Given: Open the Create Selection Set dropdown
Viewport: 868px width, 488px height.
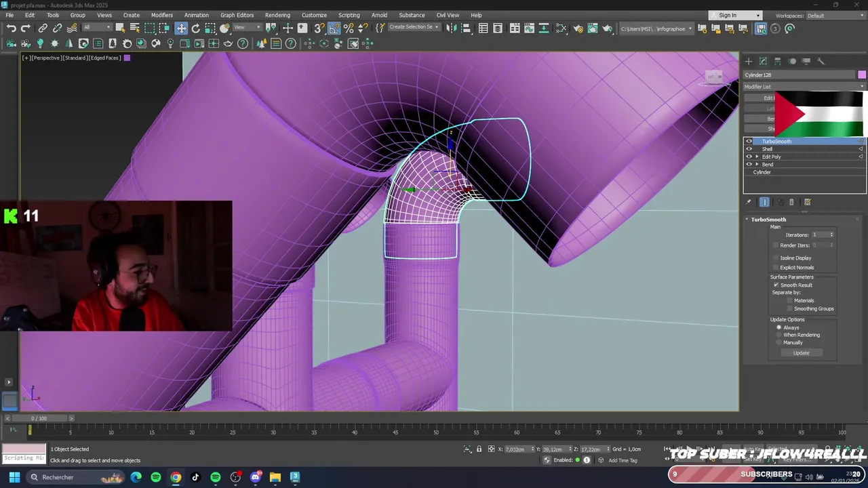Looking at the screenshot, I should 414,28.
